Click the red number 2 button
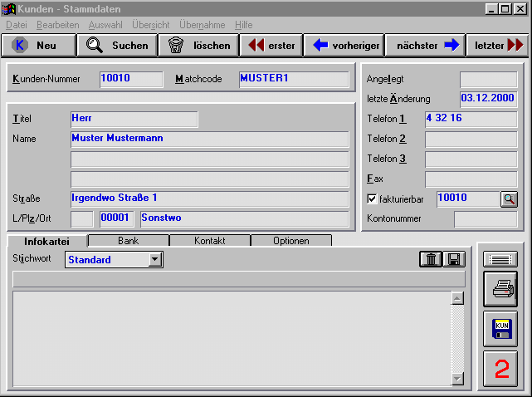The image size is (532, 397). (500, 369)
